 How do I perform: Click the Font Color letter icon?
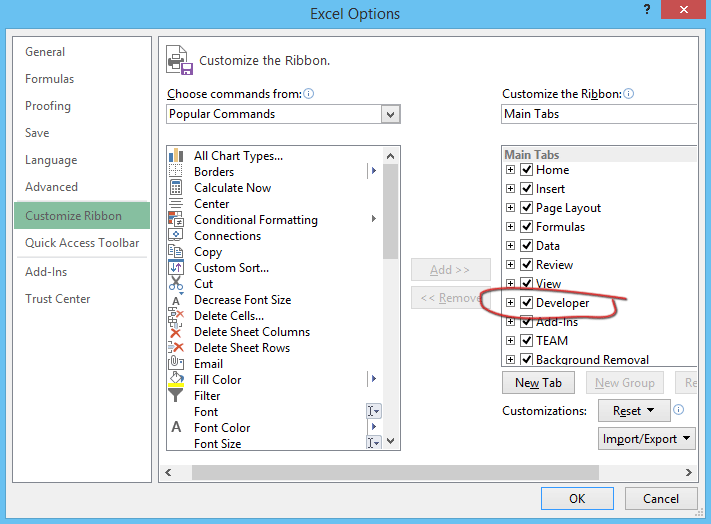[176, 427]
